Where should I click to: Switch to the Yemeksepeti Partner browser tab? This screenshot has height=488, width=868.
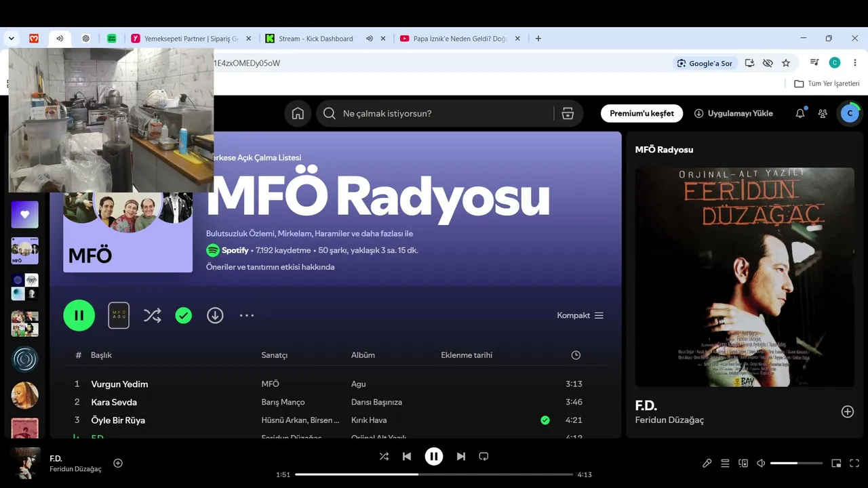pyautogui.click(x=191, y=39)
